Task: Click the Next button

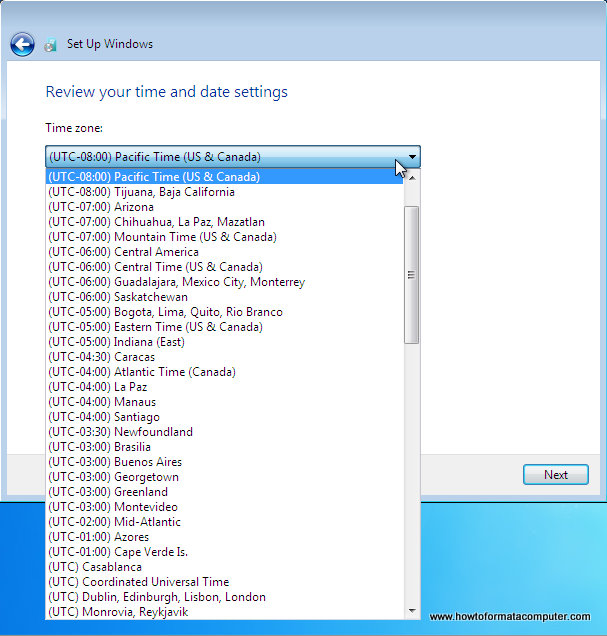Action: pos(556,475)
